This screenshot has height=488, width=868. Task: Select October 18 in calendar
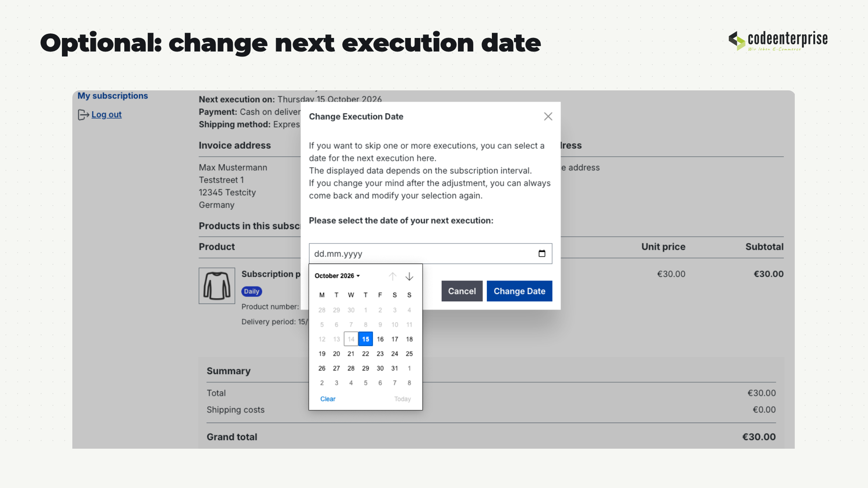(x=409, y=339)
